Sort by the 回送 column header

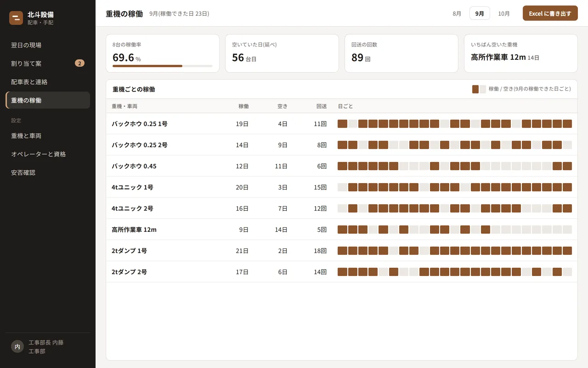(x=322, y=106)
